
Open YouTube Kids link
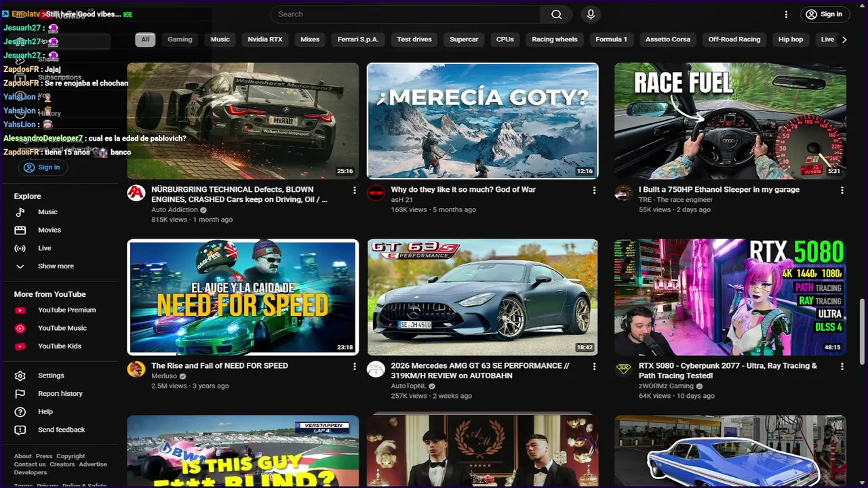pyautogui.click(x=61, y=346)
